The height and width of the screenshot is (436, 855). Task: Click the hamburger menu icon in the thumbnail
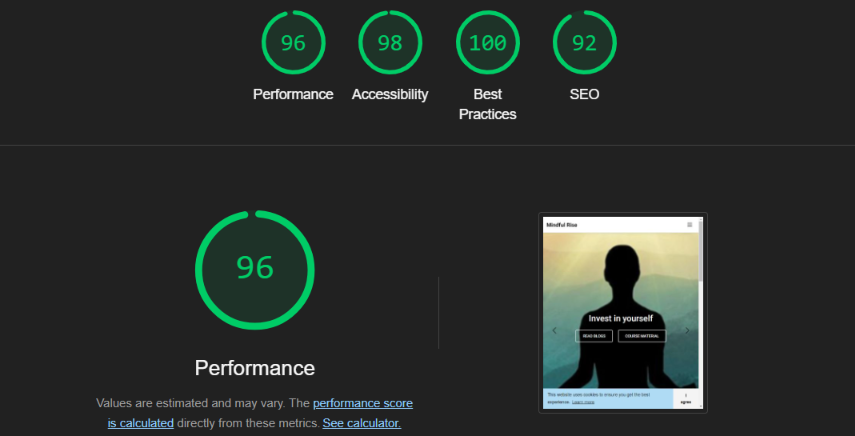(689, 225)
